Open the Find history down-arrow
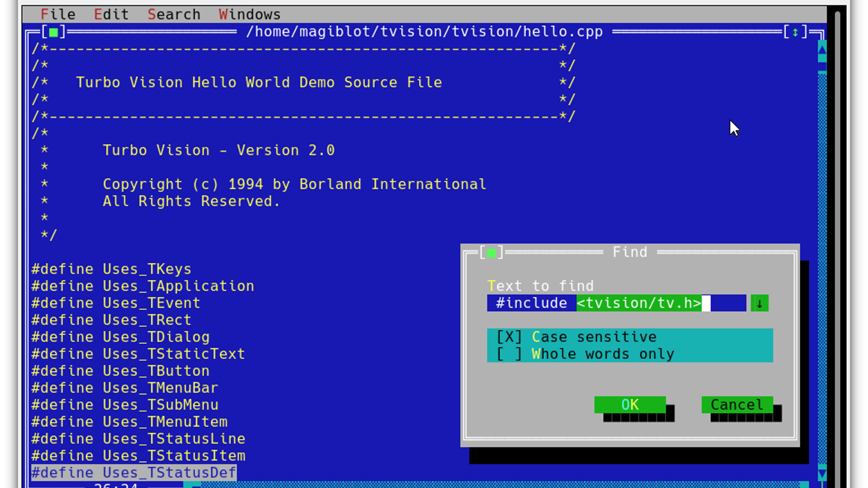Image resolution: width=868 pixels, height=488 pixels. click(759, 303)
